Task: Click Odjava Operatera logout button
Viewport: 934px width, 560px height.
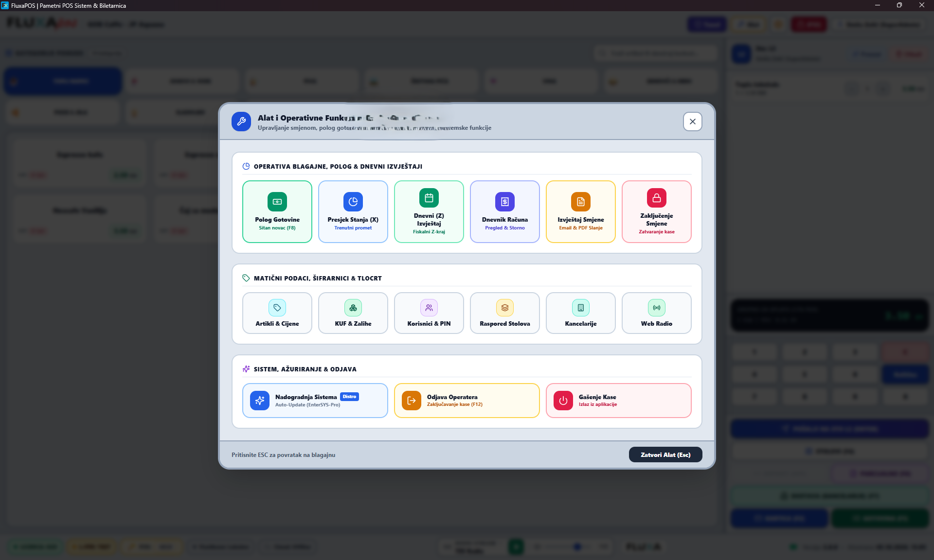Action: point(467,401)
